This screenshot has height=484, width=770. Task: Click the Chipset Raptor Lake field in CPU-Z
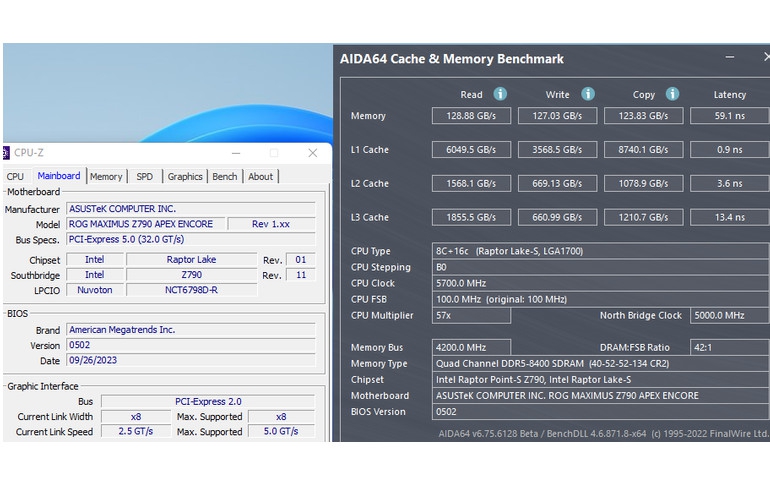click(x=192, y=259)
